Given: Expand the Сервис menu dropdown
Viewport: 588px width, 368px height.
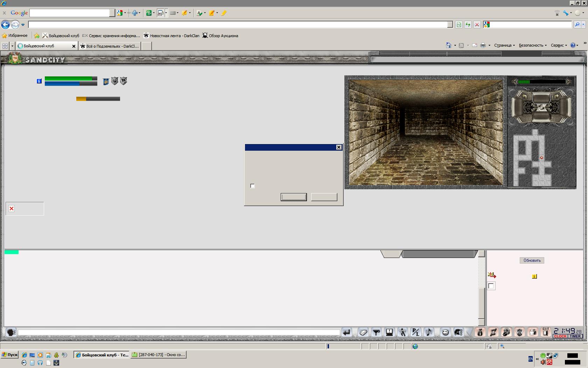Looking at the screenshot, I should click(x=559, y=45).
